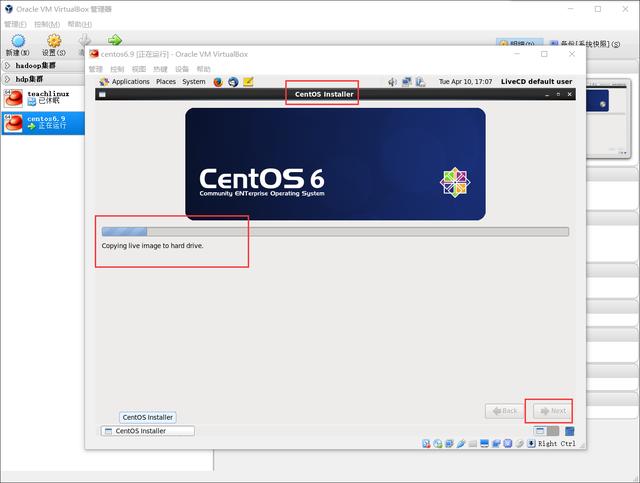Open the 帮助 menu in the centos6.9 window
This screenshot has width=640, height=483.
pyautogui.click(x=203, y=69)
